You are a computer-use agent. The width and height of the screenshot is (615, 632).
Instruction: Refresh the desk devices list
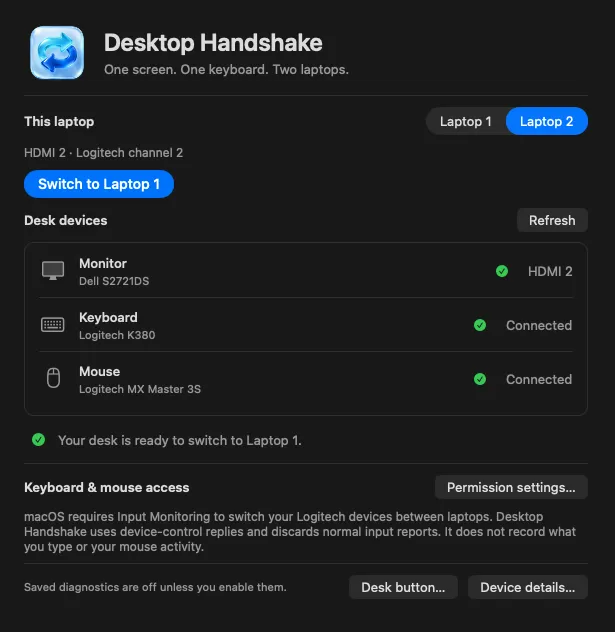pos(552,220)
